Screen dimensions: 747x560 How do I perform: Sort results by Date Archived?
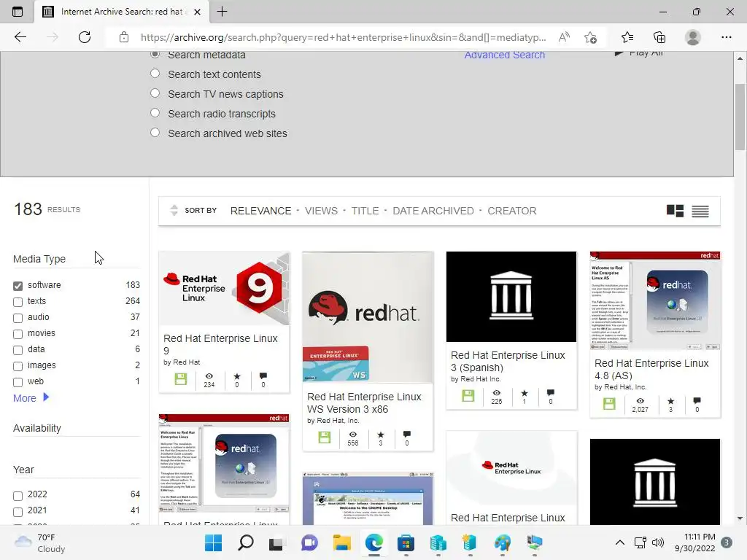click(x=433, y=211)
